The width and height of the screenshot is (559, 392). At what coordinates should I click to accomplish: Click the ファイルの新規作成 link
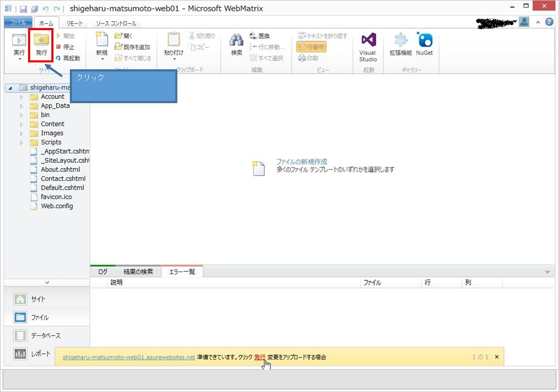302,161
